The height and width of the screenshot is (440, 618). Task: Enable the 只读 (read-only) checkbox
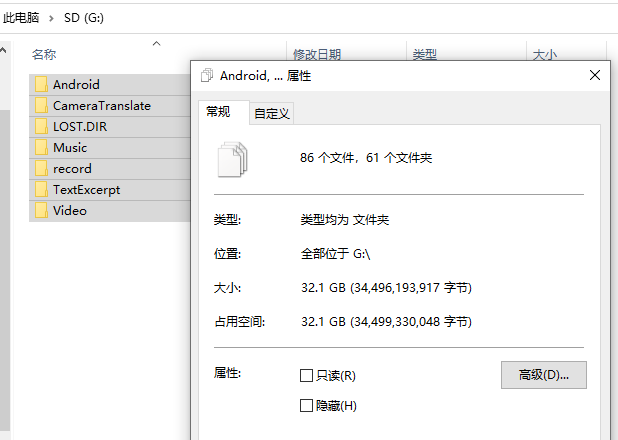click(307, 376)
